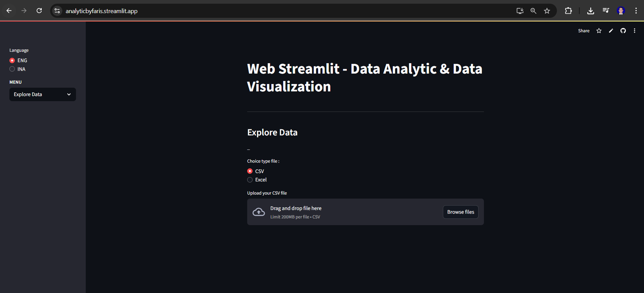Click the Browse files button

pyautogui.click(x=461, y=212)
